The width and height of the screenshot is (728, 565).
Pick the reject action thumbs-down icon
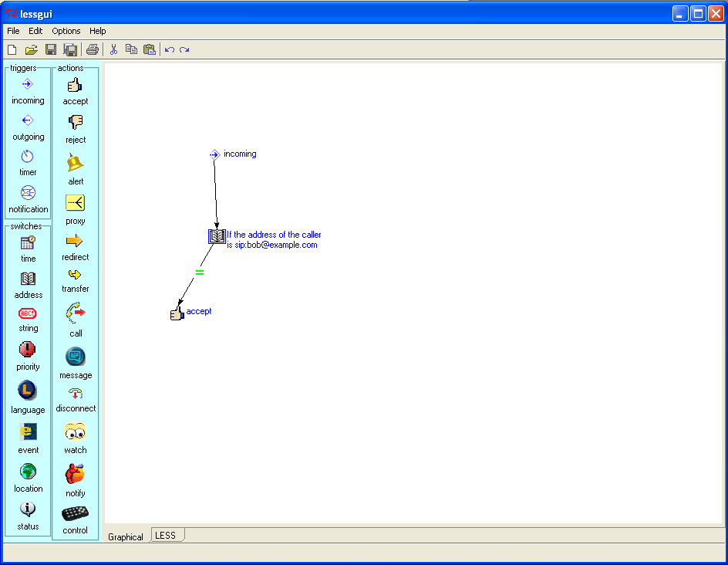pos(76,122)
